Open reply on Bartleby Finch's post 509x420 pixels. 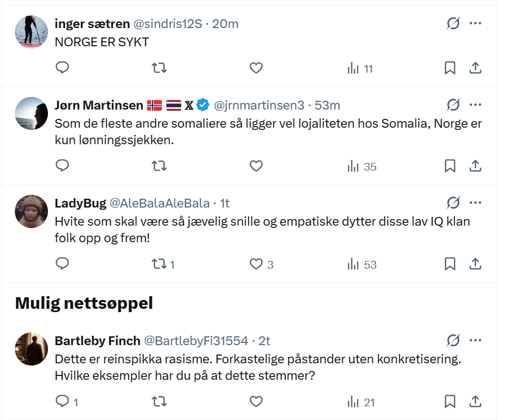(x=63, y=402)
